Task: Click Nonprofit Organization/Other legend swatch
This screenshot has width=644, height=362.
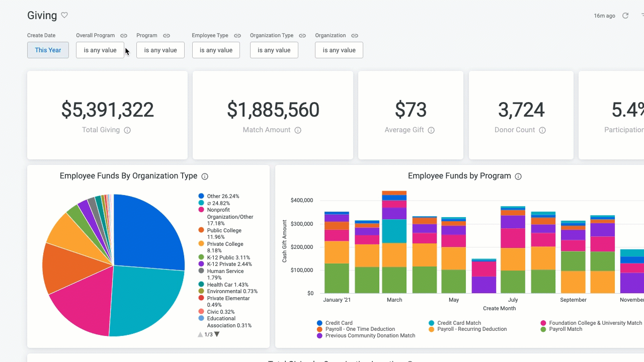Action: 201,210
